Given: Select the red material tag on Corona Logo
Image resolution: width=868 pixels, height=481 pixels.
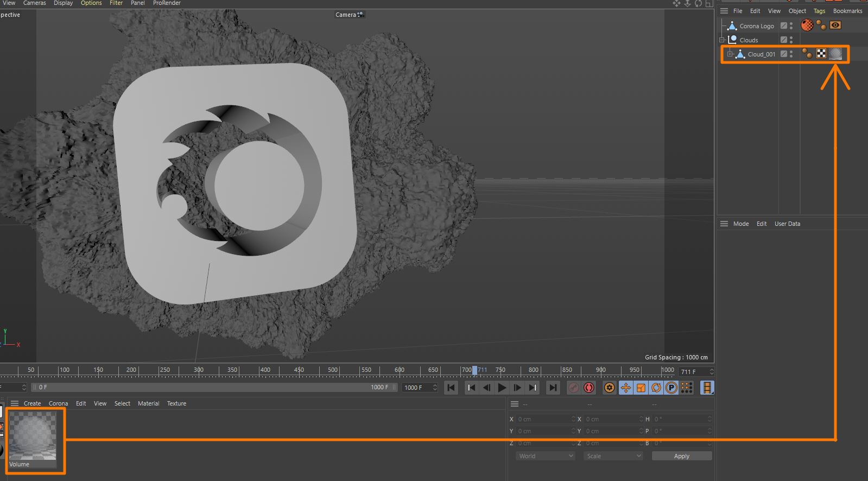Looking at the screenshot, I should pyautogui.click(x=807, y=25).
